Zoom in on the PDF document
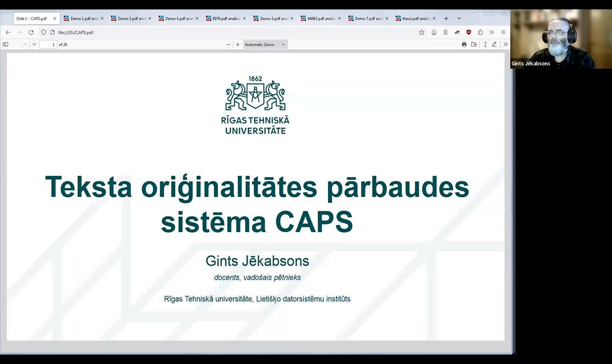The image size is (612, 364). click(238, 45)
